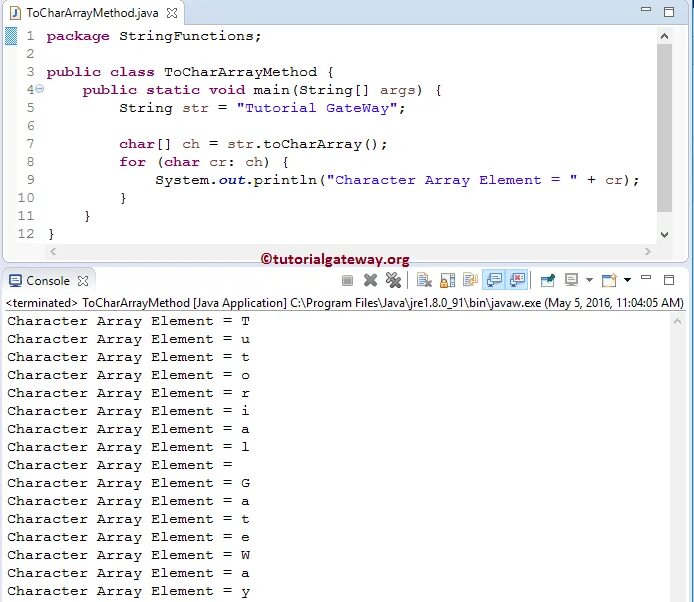Click the editor vertical scrollbar down arrow
This screenshot has height=602, width=694.
click(x=664, y=235)
